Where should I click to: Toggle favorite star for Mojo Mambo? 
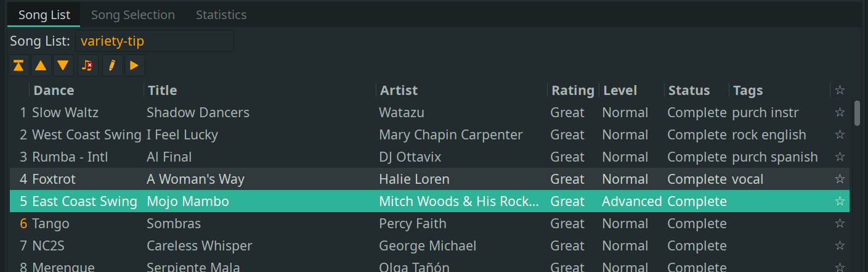[x=839, y=202]
